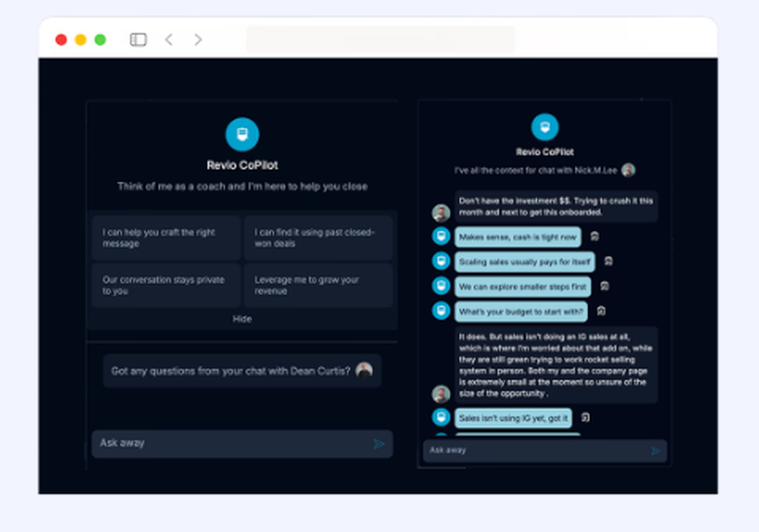Click bot avatar next to 'We can explore' reply
759x532 pixels.
tap(441, 285)
